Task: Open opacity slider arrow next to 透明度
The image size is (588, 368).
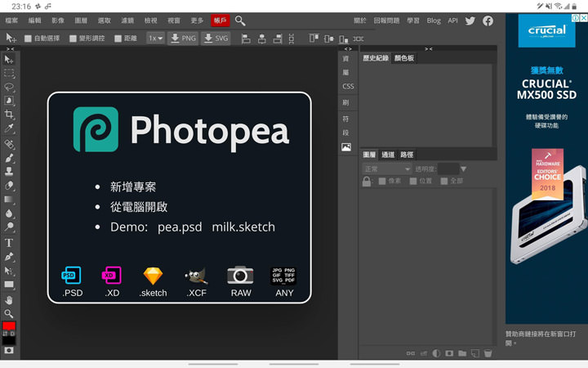Action: [464, 169]
